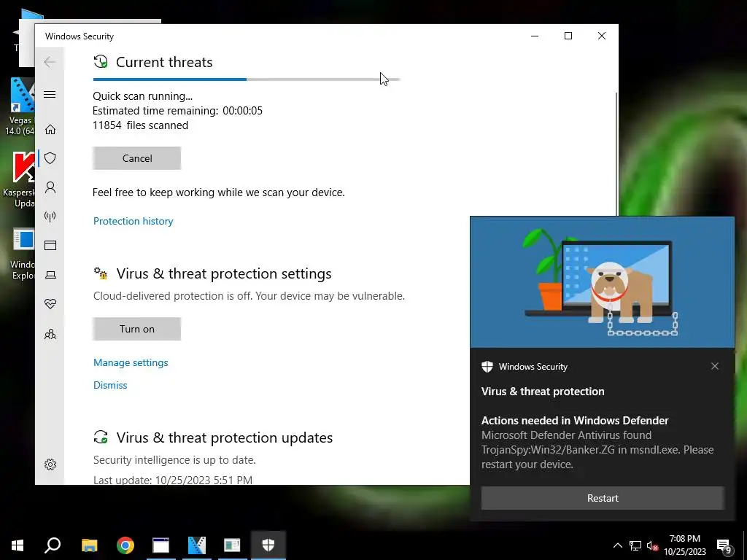Click the notification's Virus & threat protection title
The width and height of the screenshot is (747, 560).
(543, 392)
